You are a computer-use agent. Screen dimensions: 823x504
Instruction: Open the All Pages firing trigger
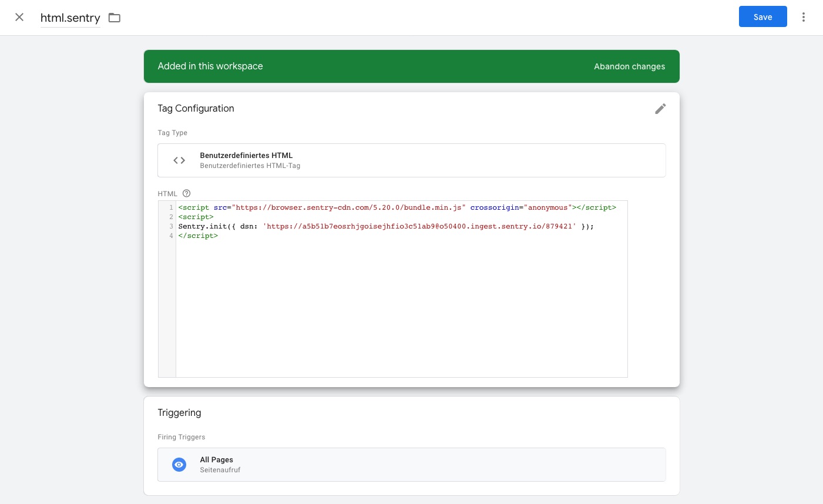[411, 465]
